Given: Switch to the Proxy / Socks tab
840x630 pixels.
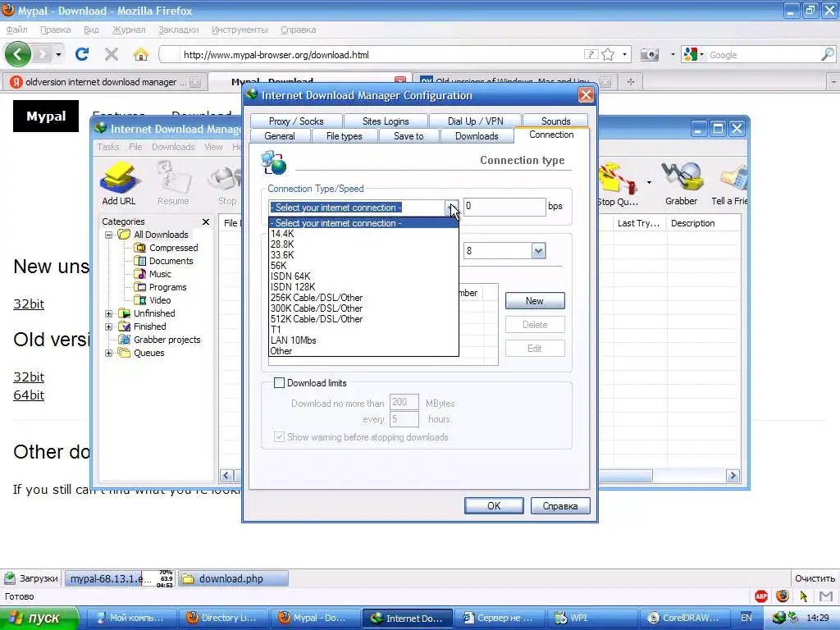Looking at the screenshot, I should coord(296,121).
